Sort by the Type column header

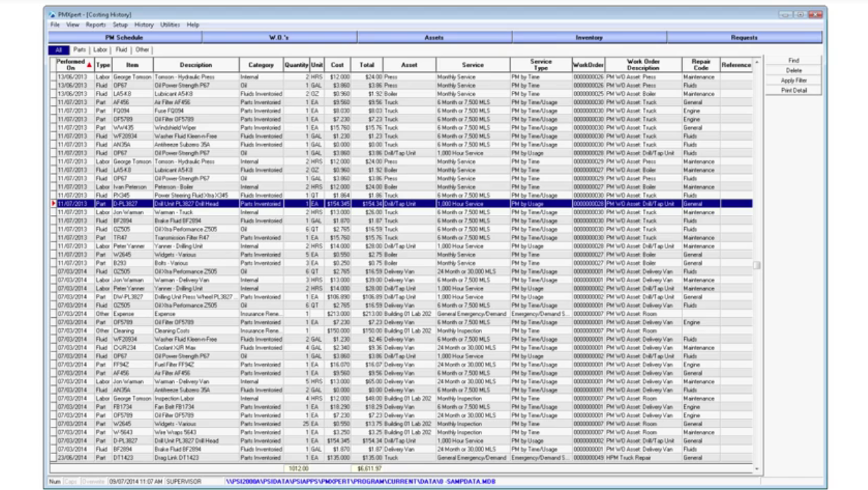pos(103,65)
